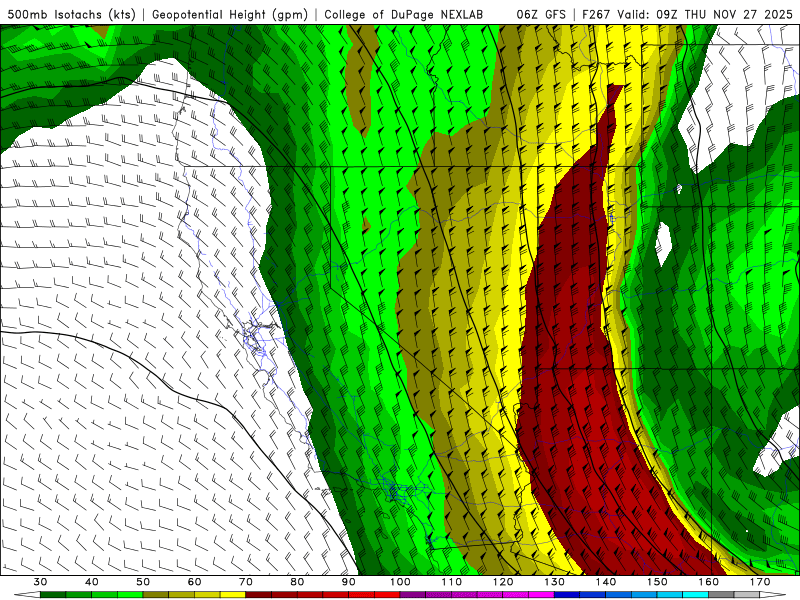Click the dark navy blue swatch after '130'
Viewport: 800px width, 600px height.
(567, 594)
